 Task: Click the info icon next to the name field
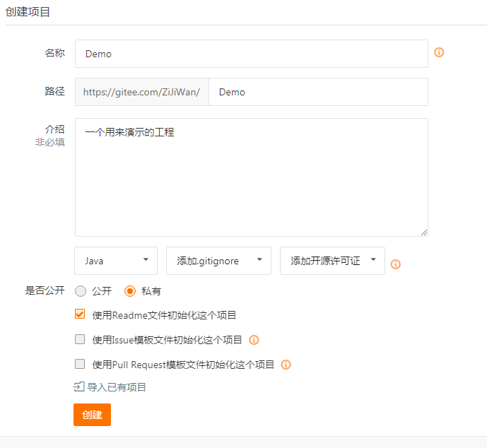tap(438, 52)
